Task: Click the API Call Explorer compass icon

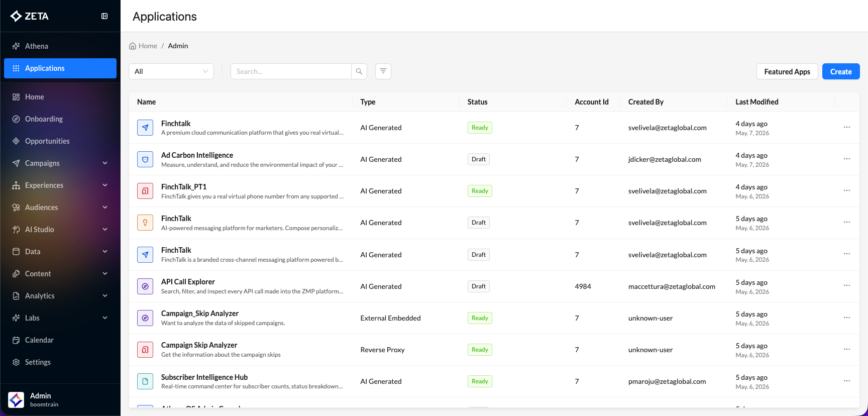Action: point(145,286)
